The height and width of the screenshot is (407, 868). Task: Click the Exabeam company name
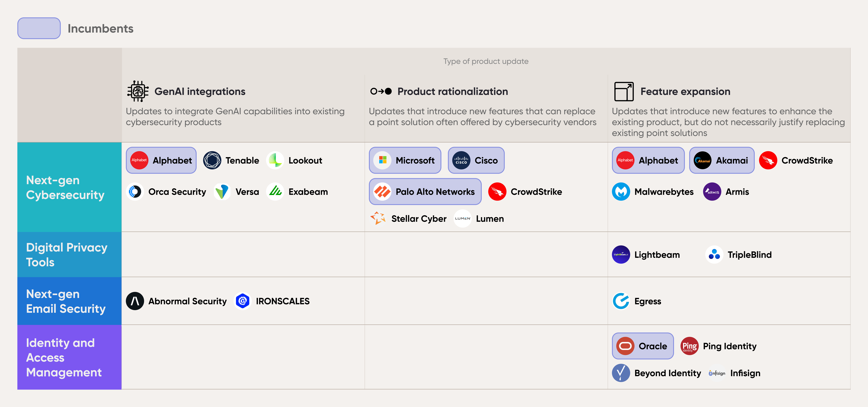[x=308, y=192]
